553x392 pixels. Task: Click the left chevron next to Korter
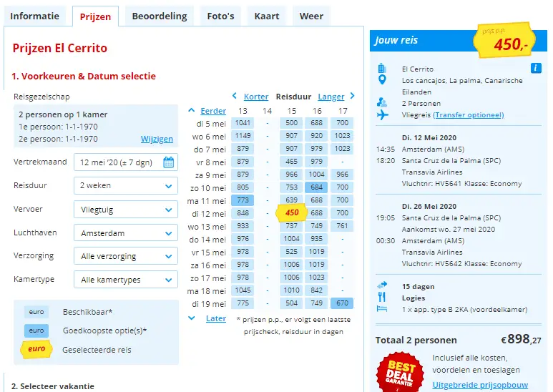coord(235,96)
